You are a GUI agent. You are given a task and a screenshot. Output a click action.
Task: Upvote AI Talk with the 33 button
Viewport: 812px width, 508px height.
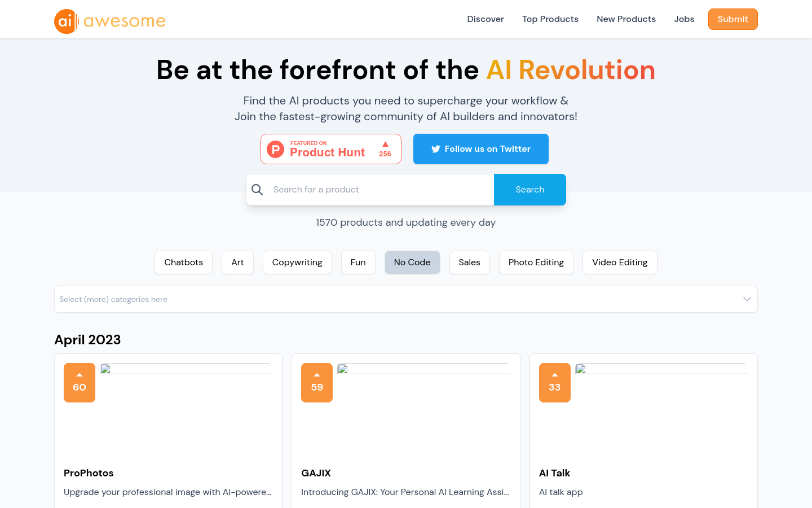(x=555, y=383)
